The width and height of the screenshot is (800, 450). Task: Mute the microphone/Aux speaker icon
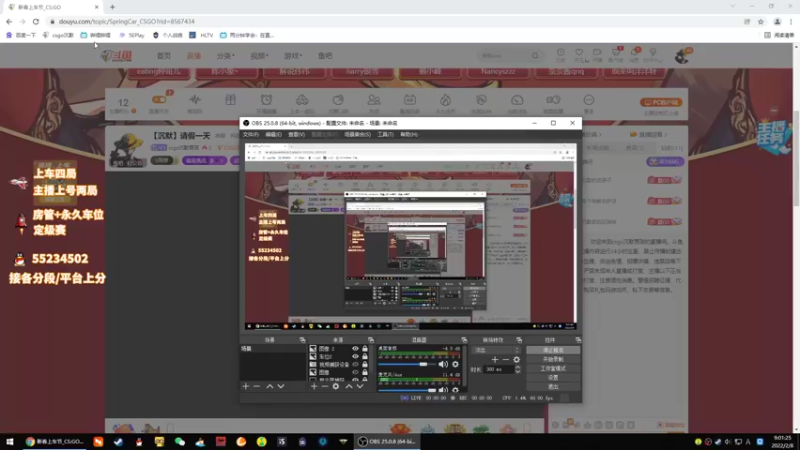[x=443, y=390]
